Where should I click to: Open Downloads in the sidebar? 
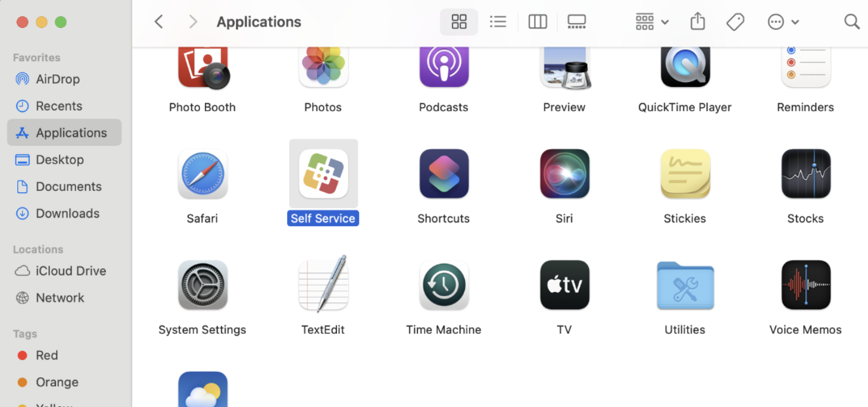tap(64, 213)
